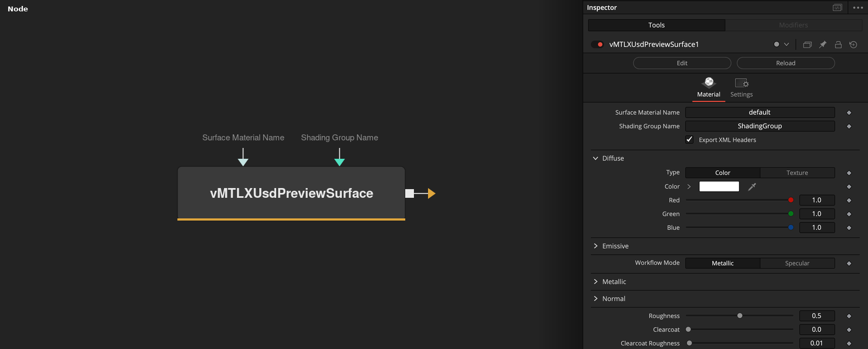The image size is (868, 349).
Task: Lock the vMTLXUsdPreviewSurface1 tool
Action: [838, 44]
